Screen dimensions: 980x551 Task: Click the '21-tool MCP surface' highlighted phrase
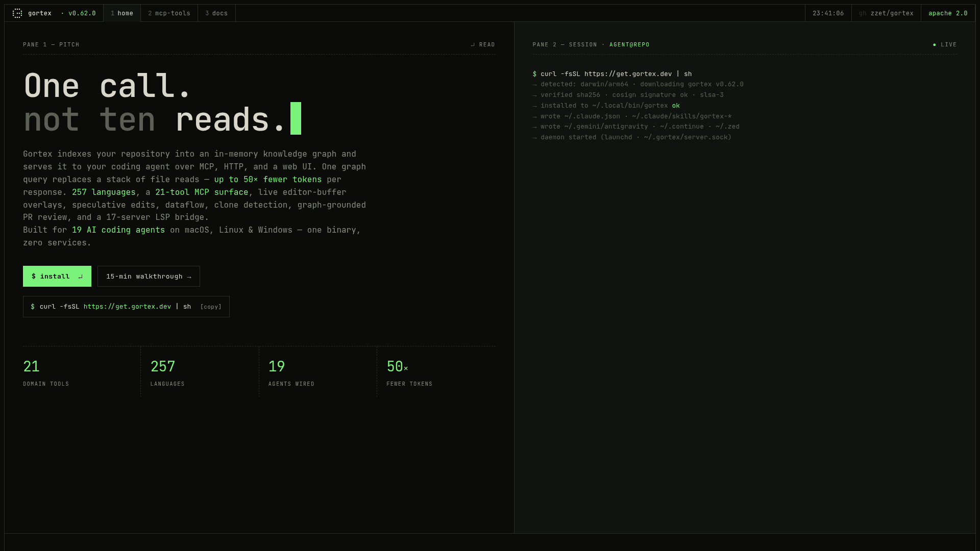click(202, 192)
